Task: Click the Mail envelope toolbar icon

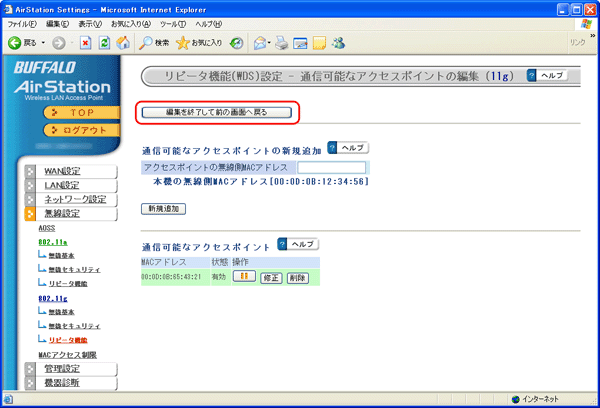Action: pos(260,43)
